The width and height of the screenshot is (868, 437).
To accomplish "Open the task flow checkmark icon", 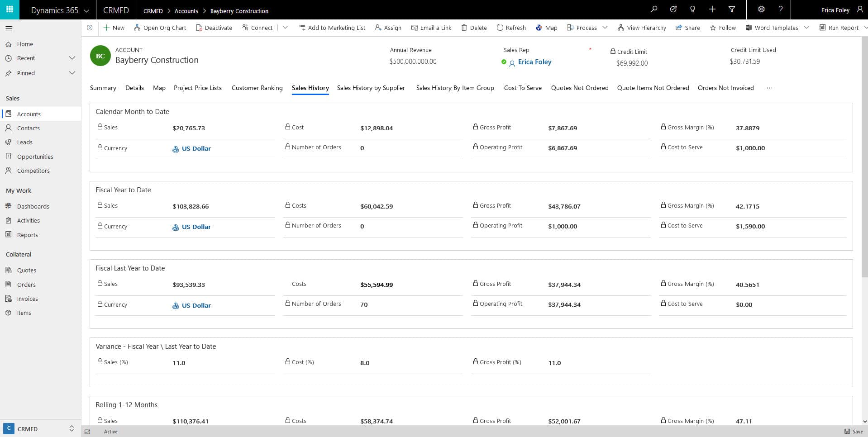I will pos(673,9).
